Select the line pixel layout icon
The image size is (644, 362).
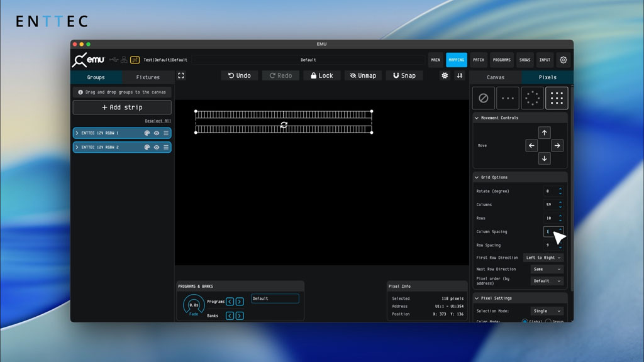pyautogui.click(x=508, y=98)
